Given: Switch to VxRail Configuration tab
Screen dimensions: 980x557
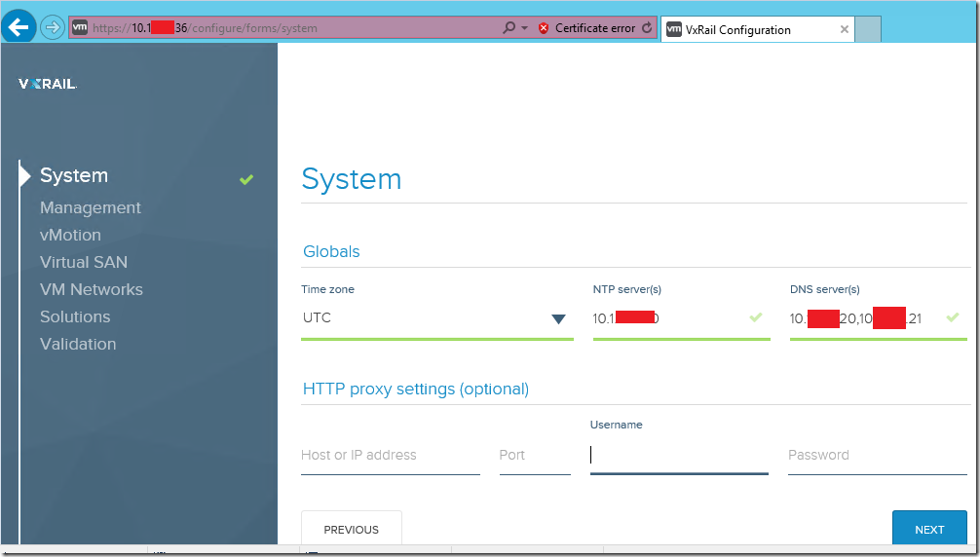Looking at the screenshot, I should (x=758, y=29).
